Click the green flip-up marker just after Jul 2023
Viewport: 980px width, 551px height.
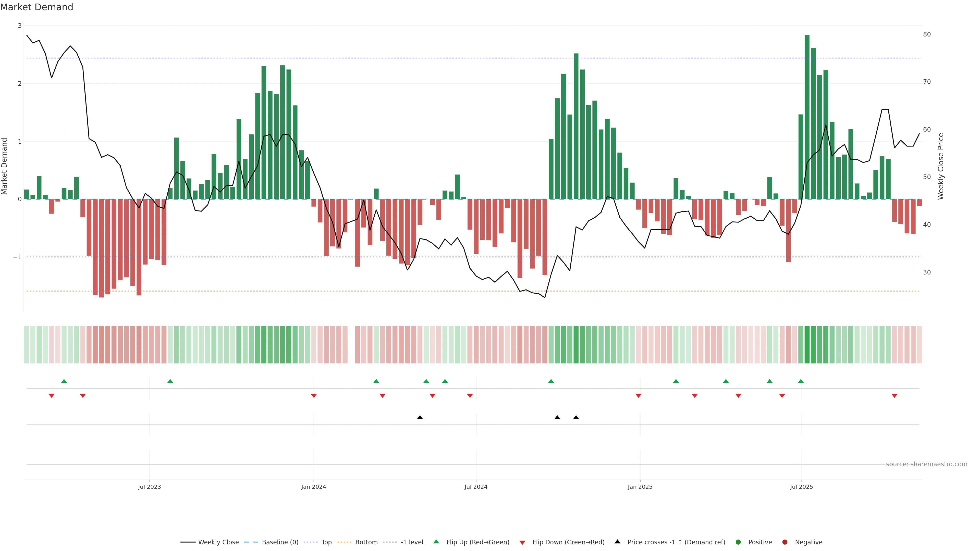pos(170,381)
